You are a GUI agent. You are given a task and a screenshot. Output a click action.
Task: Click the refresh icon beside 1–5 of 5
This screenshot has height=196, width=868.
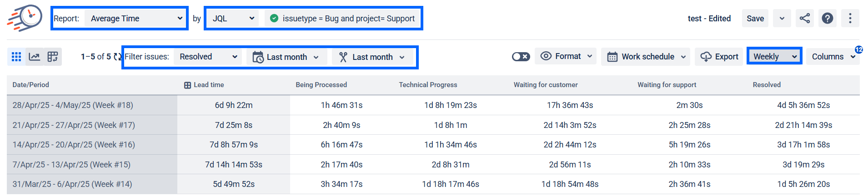click(x=118, y=57)
